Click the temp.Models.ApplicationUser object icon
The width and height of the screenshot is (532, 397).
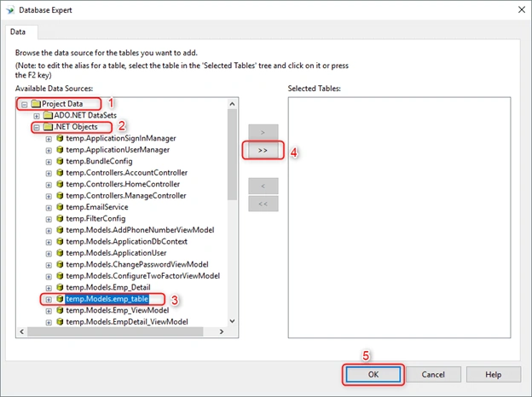pyautogui.click(x=60, y=253)
